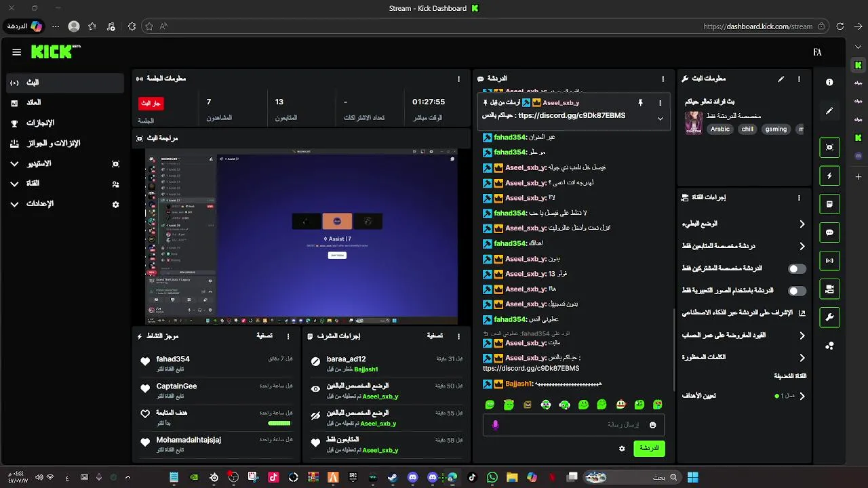
Task: Open followers-only chat settings chevron
Action: pyautogui.click(x=802, y=246)
